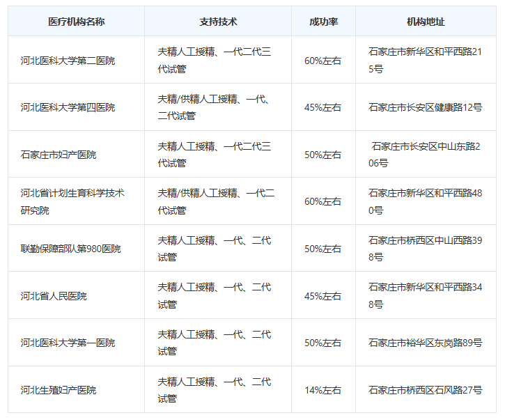Click the address 石家庄市裕华区东岗路89号
The image size is (505, 420).
coord(425,343)
